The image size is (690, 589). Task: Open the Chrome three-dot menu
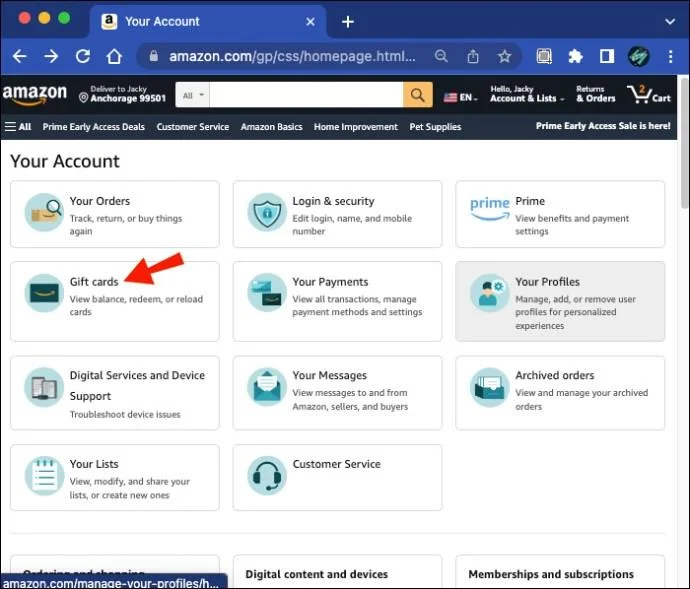tap(670, 56)
